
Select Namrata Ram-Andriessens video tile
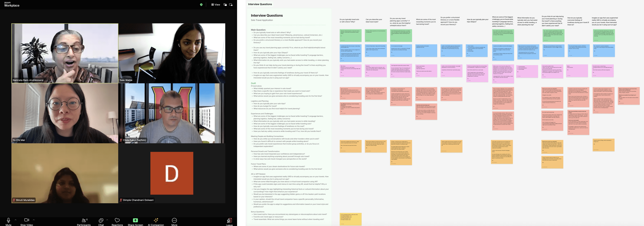[x=65, y=53]
